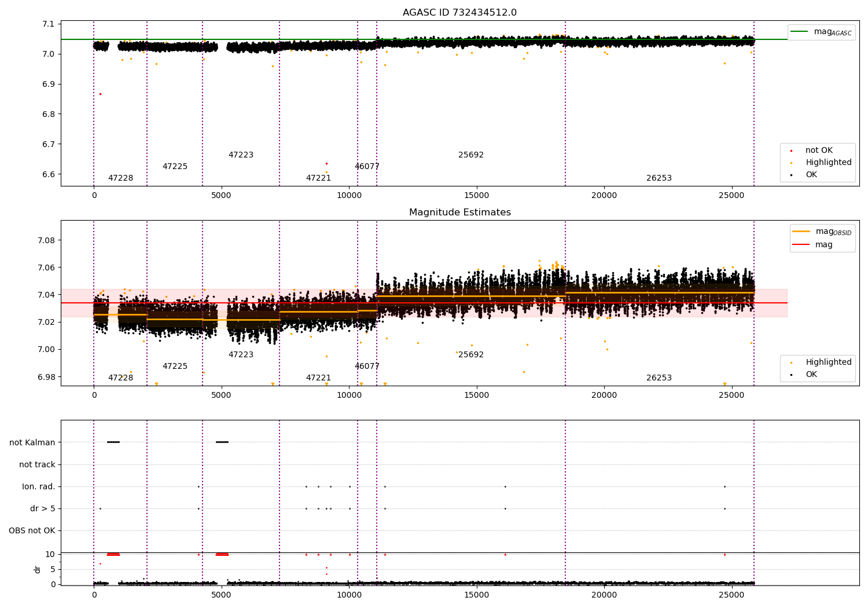Click the first not-Kalman marker cluster near 47228
The width and height of the screenshot is (868, 608).
pyautogui.click(x=113, y=442)
